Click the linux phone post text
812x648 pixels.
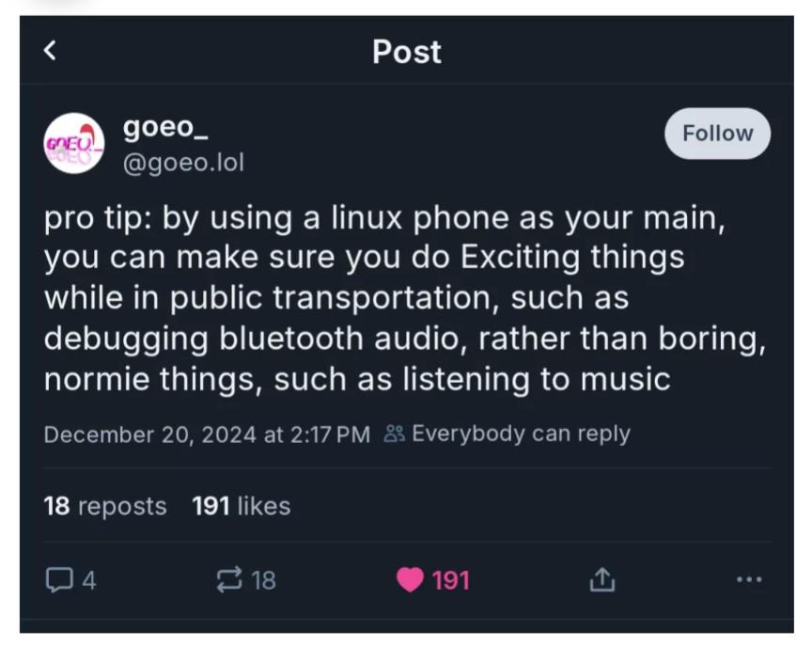tap(404, 300)
